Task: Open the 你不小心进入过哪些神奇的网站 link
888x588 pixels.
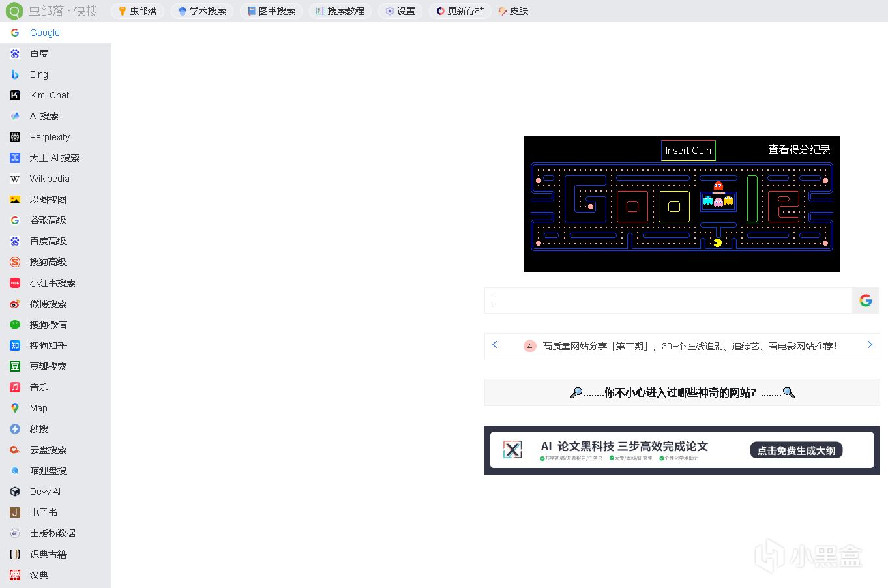Action: 682,392
